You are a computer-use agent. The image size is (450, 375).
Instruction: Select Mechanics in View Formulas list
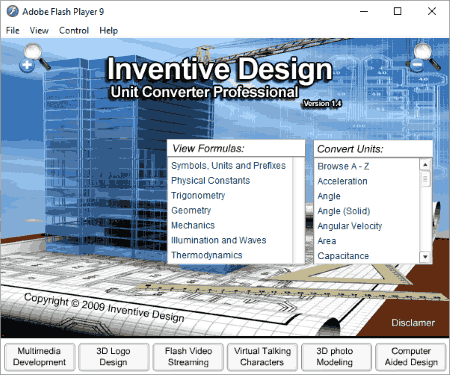[193, 225]
